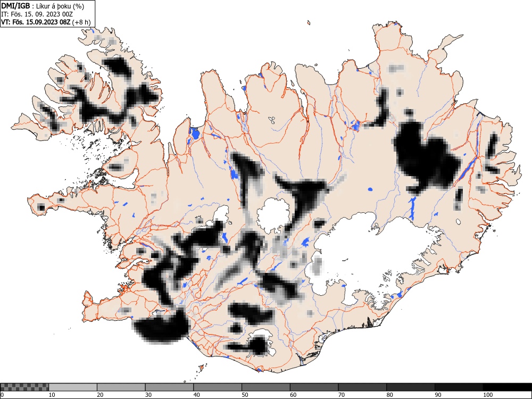Click the 'VT: Fös. 15.09.2023 08Z' line
This screenshot has height=399, width=532.
coord(36,22)
